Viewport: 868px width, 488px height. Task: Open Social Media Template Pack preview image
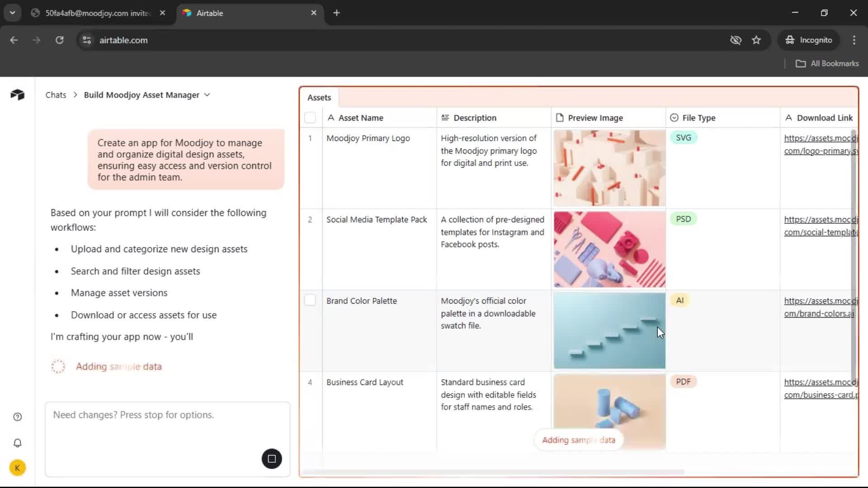(609, 249)
